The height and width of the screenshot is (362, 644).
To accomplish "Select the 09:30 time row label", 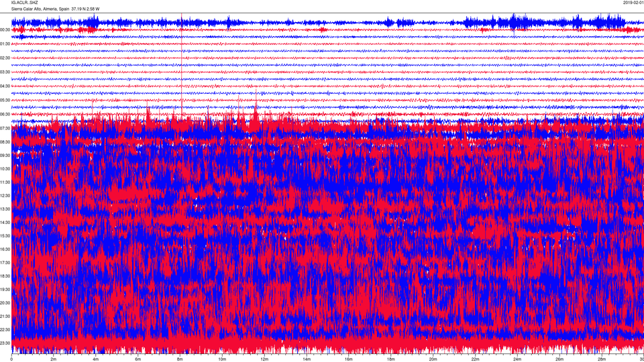I will 5,156.
